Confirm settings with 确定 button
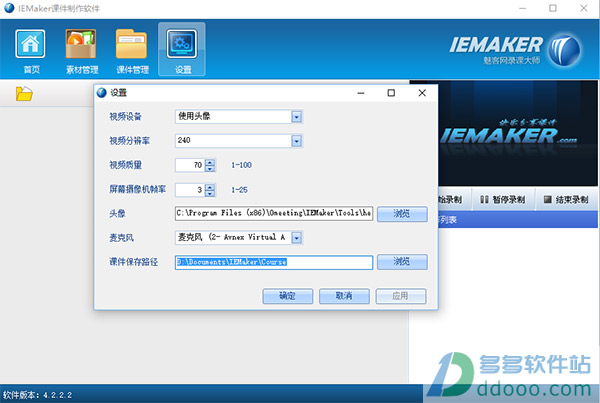The height and width of the screenshot is (403, 600). point(288,296)
